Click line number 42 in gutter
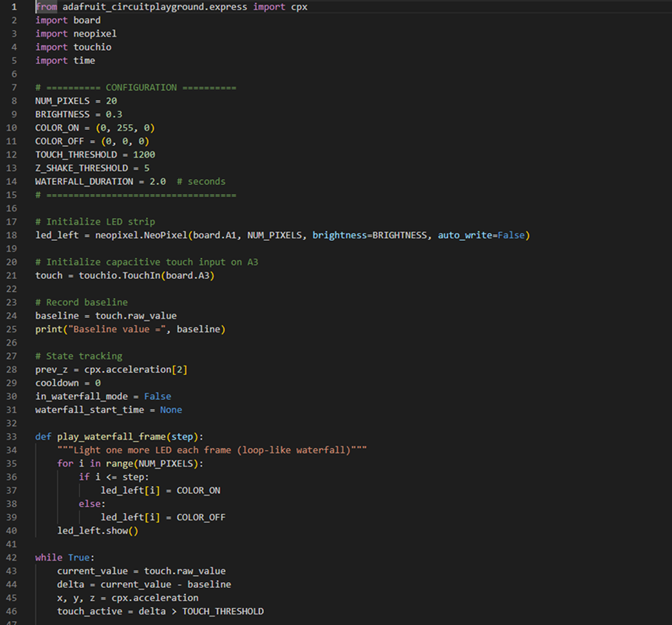This screenshot has width=672, height=625. point(11,557)
